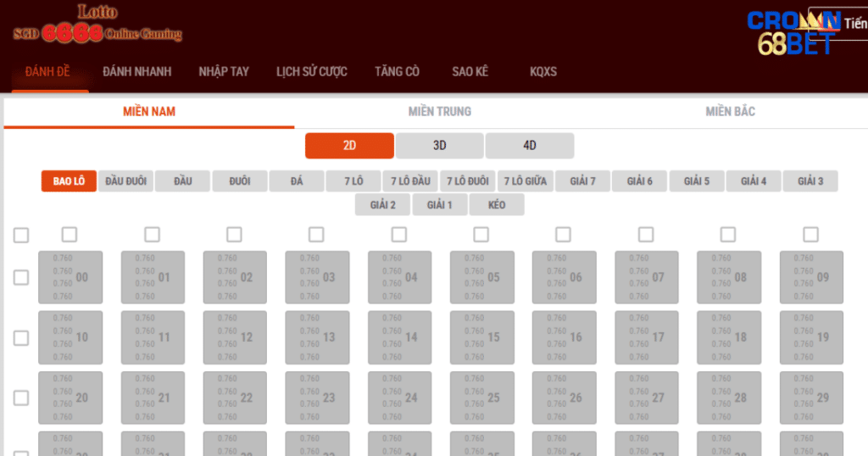Toggle the column checkbox above number 05
Image resolution: width=868 pixels, height=456 pixels.
(x=481, y=235)
